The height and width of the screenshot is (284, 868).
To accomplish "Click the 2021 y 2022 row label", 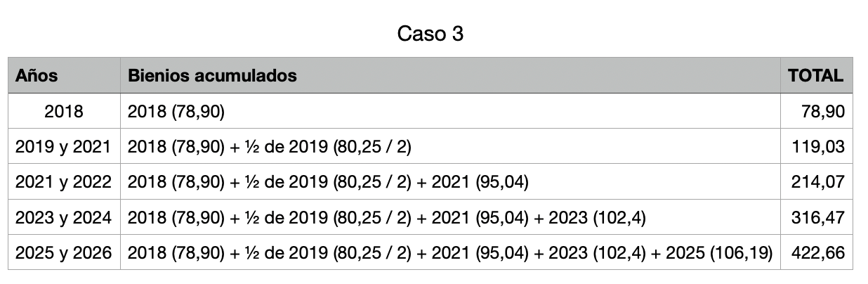I will (x=64, y=182).
